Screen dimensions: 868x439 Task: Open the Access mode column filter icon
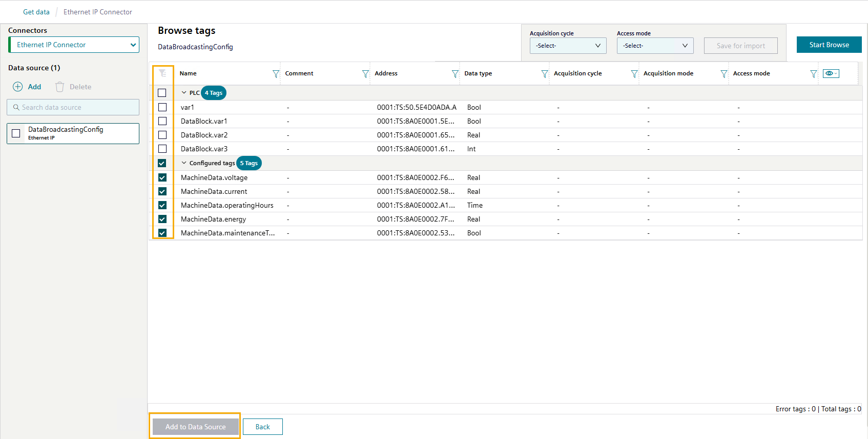(x=814, y=74)
